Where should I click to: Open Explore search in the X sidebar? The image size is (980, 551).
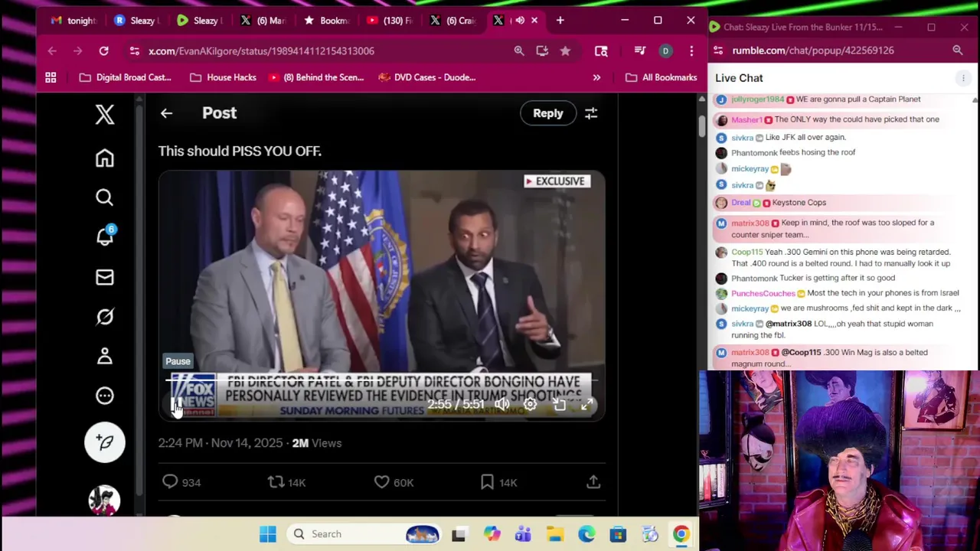[x=105, y=197]
